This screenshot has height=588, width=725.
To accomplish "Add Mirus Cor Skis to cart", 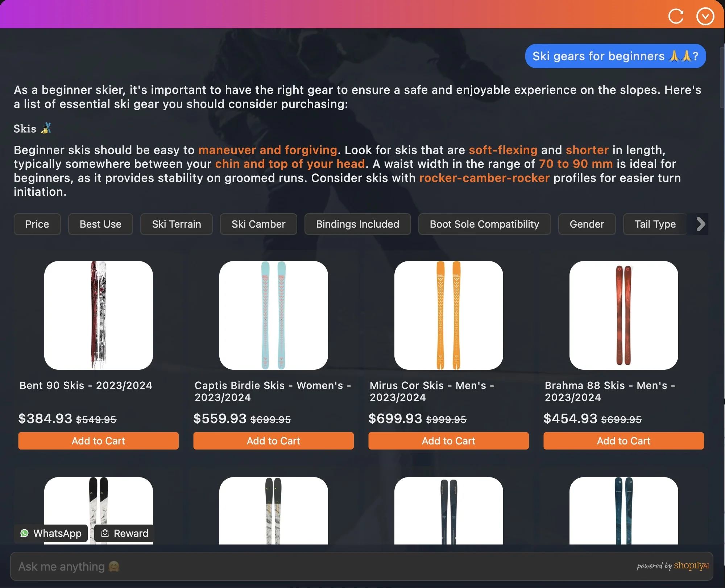I will [448, 441].
